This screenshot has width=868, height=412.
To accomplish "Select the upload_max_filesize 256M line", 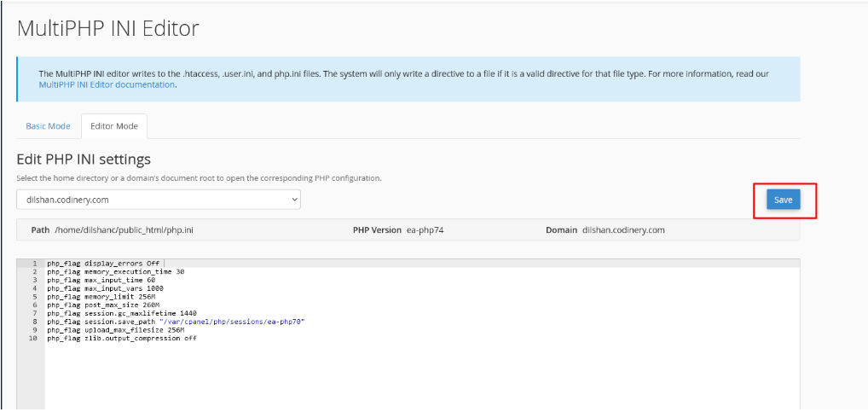I will pyautogui.click(x=115, y=329).
